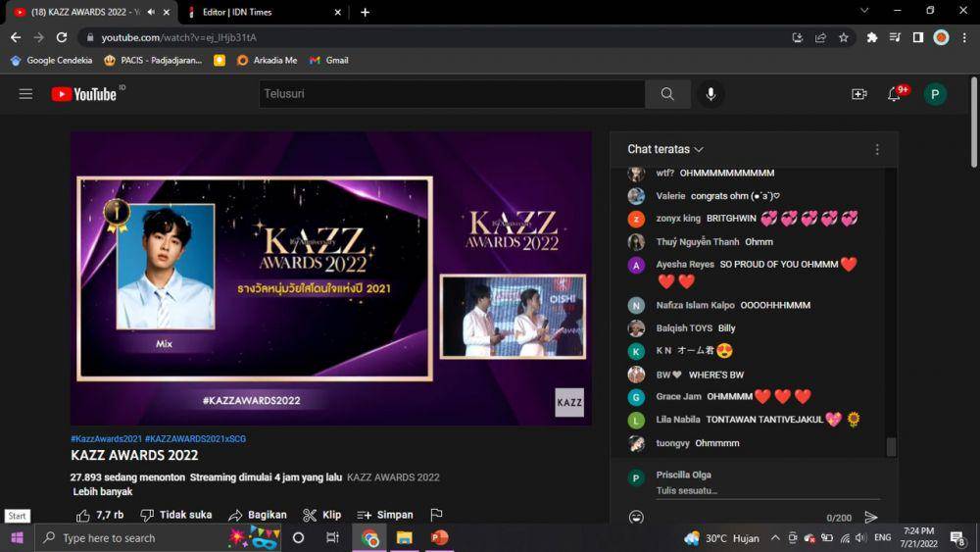This screenshot has width=980, height=552.
Task: Open the Gmail bookmark
Action: click(329, 60)
